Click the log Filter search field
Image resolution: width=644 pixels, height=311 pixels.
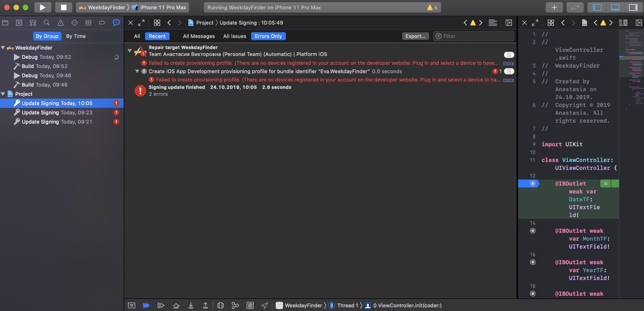(473, 36)
